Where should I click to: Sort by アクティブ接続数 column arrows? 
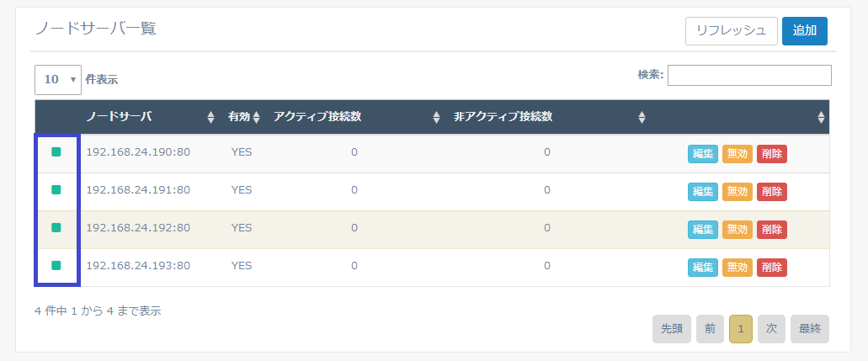(436, 118)
